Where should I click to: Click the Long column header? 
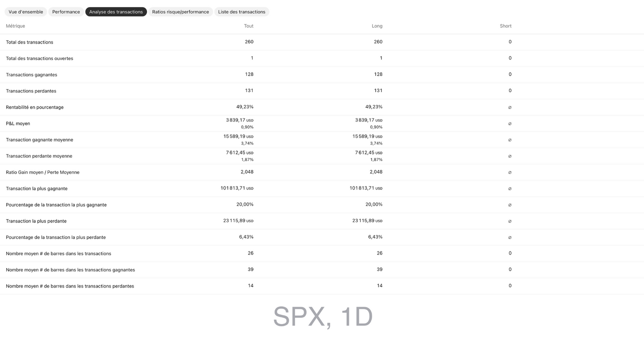point(377,26)
